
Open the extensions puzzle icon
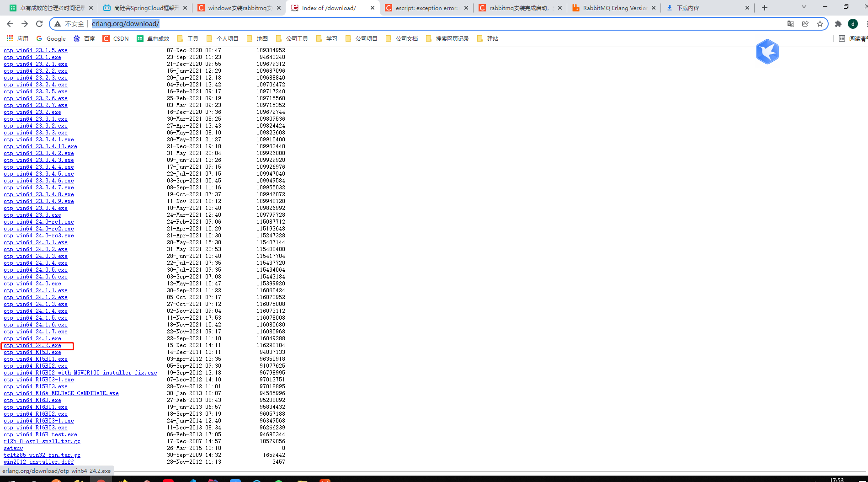tap(838, 24)
